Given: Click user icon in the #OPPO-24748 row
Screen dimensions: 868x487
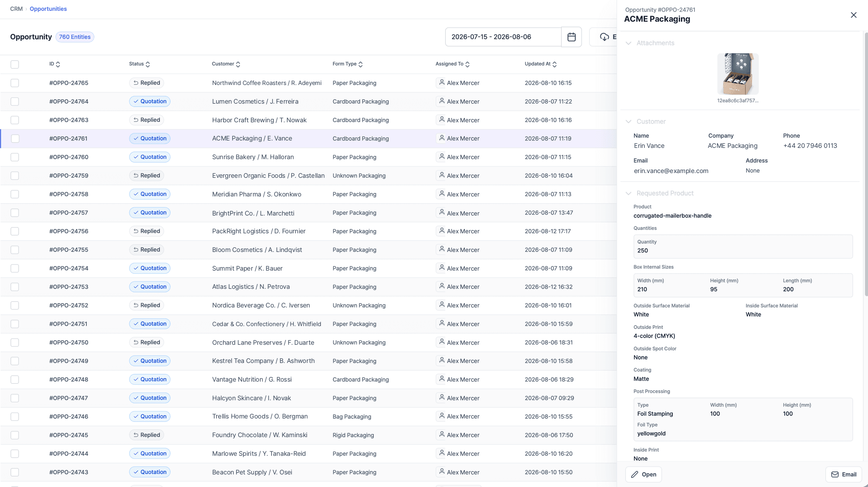Looking at the screenshot, I should click(441, 379).
